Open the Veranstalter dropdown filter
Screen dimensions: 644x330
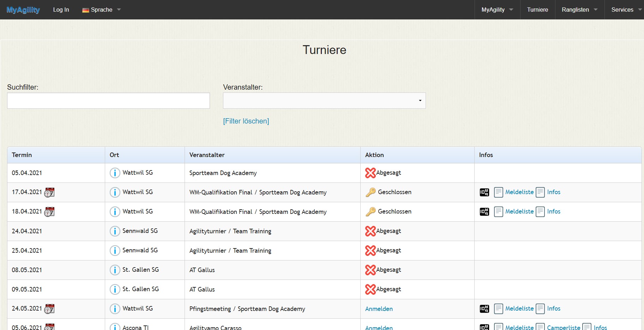click(324, 101)
